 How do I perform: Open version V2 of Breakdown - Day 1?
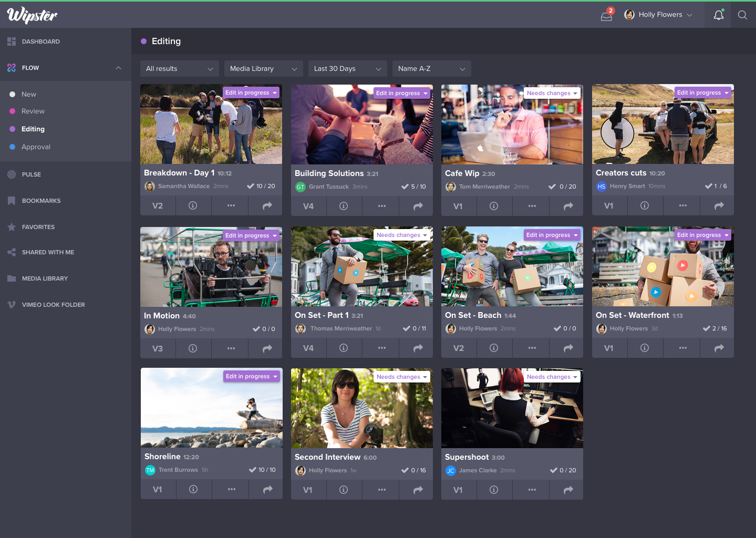pyautogui.click(x=158, y=205)
